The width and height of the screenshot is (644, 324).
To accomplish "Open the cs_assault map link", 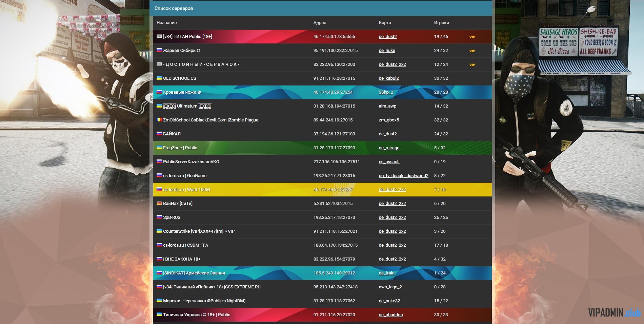I will point(389,162).
